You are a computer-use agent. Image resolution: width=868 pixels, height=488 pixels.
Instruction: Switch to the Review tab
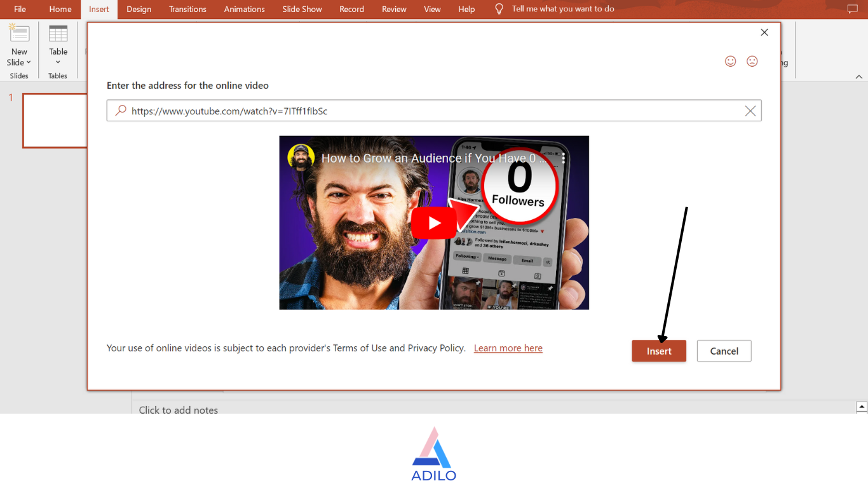coord(394,9)
